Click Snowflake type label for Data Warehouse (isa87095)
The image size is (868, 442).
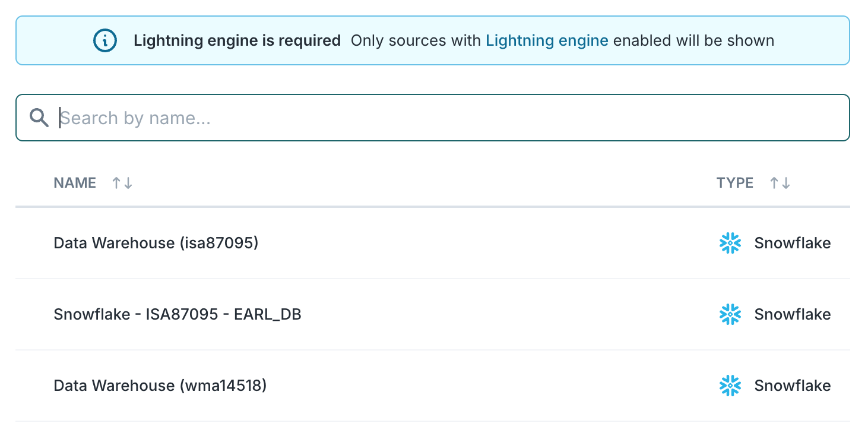click(x=792, y=243)
